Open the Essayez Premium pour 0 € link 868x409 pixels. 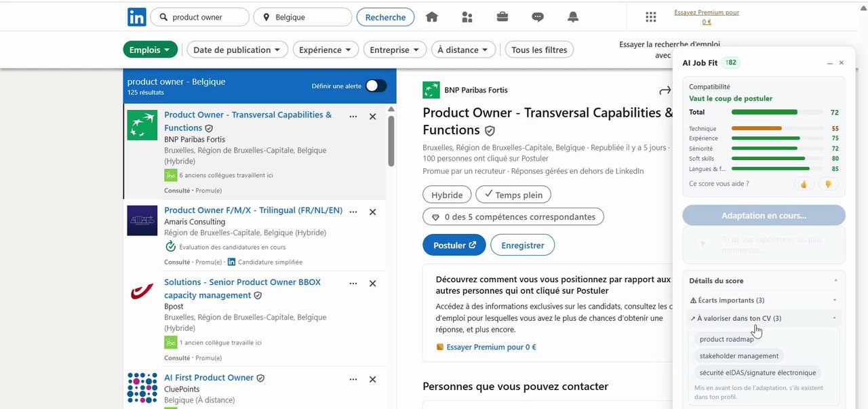(x=707, y=17)
